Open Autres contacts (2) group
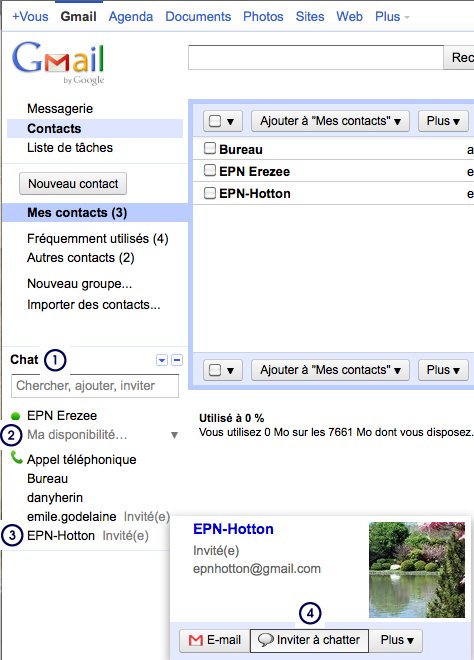Screen dimensions: 474x660 pyautogui.click(x=81, y=258)
